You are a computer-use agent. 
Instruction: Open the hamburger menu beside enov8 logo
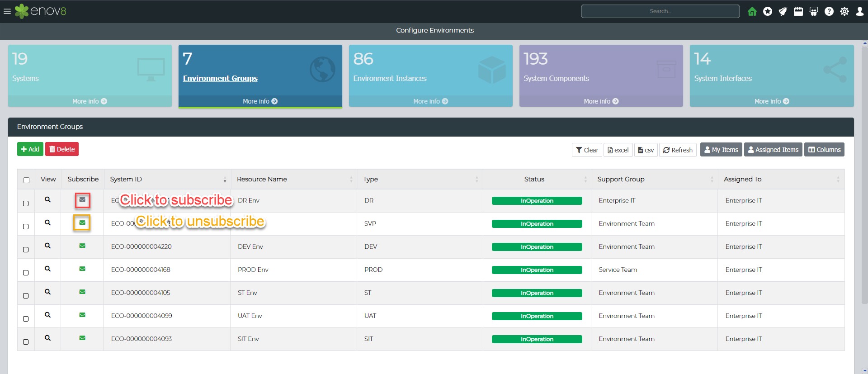(x=7, y=11)
